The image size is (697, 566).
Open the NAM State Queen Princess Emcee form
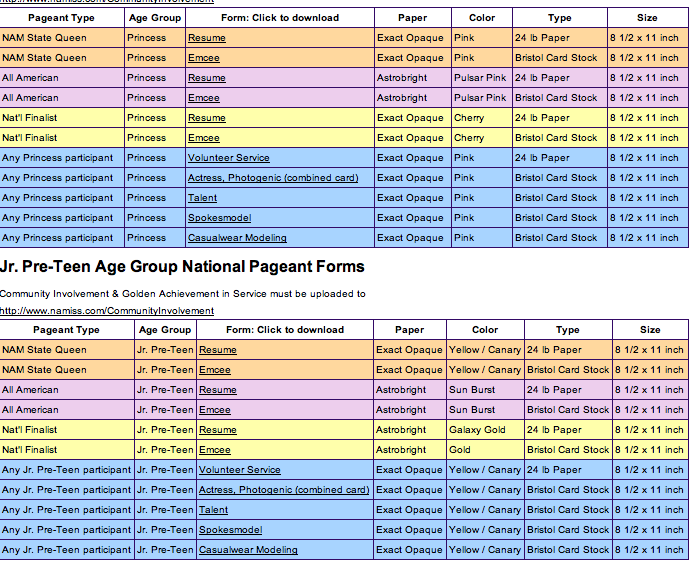(204, 58)
